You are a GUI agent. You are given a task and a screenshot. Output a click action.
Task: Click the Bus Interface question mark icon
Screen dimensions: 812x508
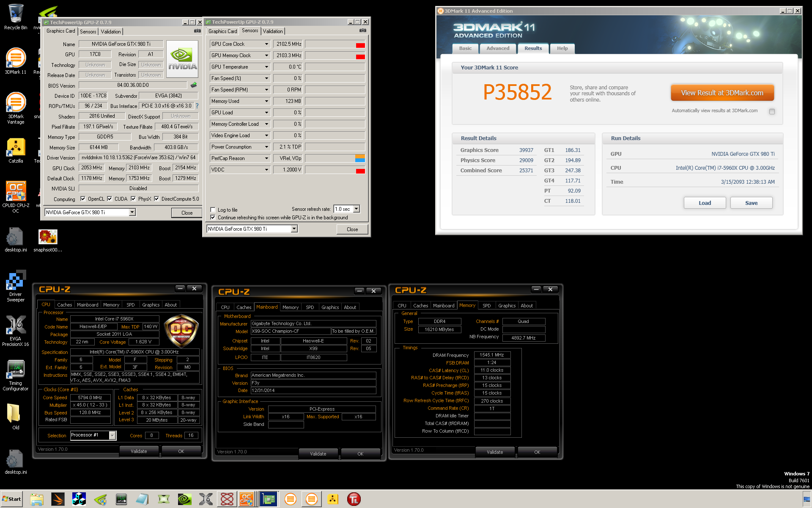click(197, 106)
